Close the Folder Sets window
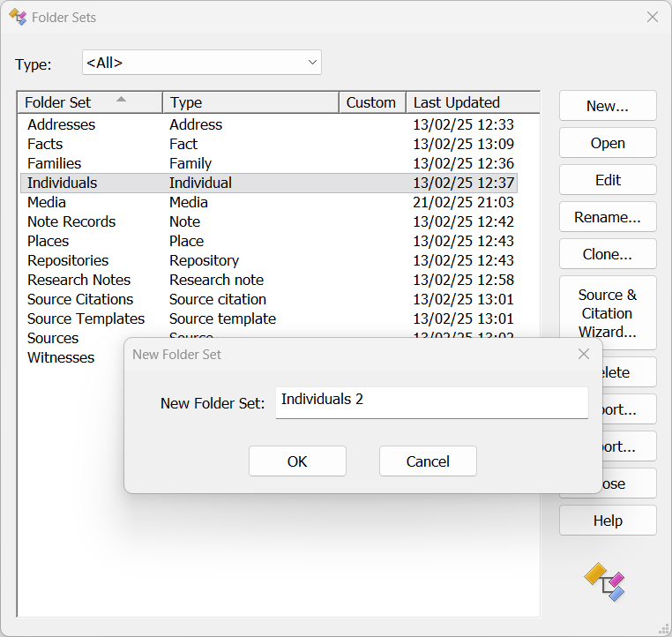This screenshot has height=637, width=672. (x=653, y=17)
